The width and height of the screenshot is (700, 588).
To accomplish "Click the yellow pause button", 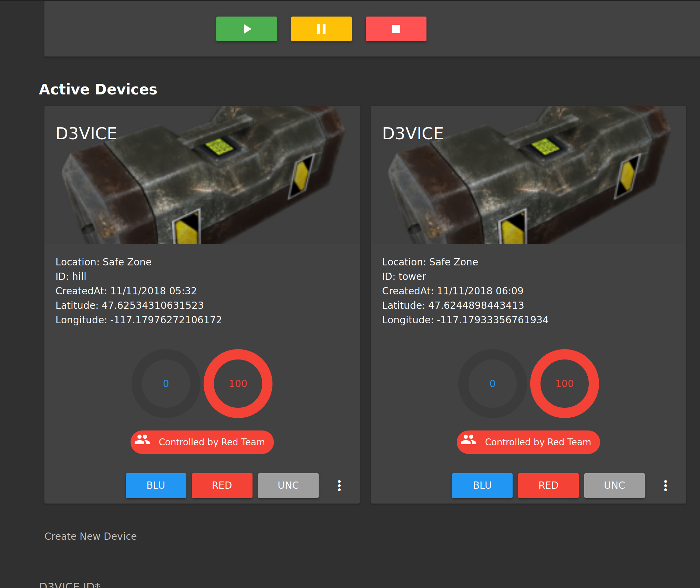I will tap(321, 29).
